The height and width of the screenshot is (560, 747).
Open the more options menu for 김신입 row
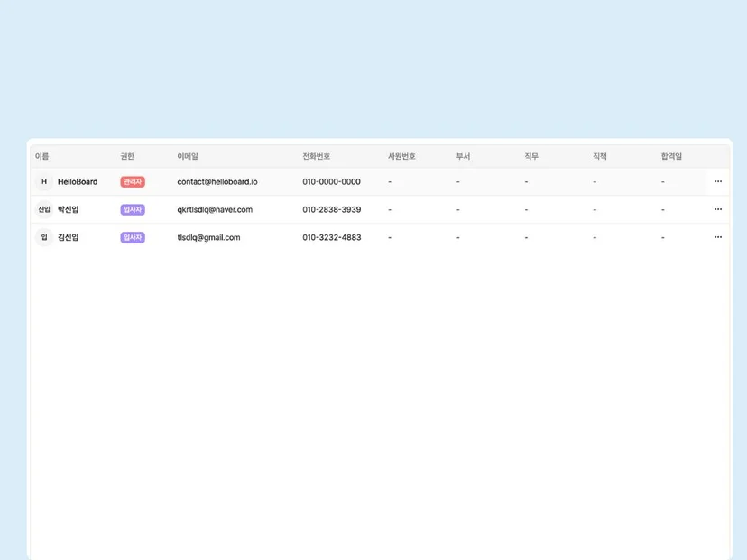coord(718,237)
